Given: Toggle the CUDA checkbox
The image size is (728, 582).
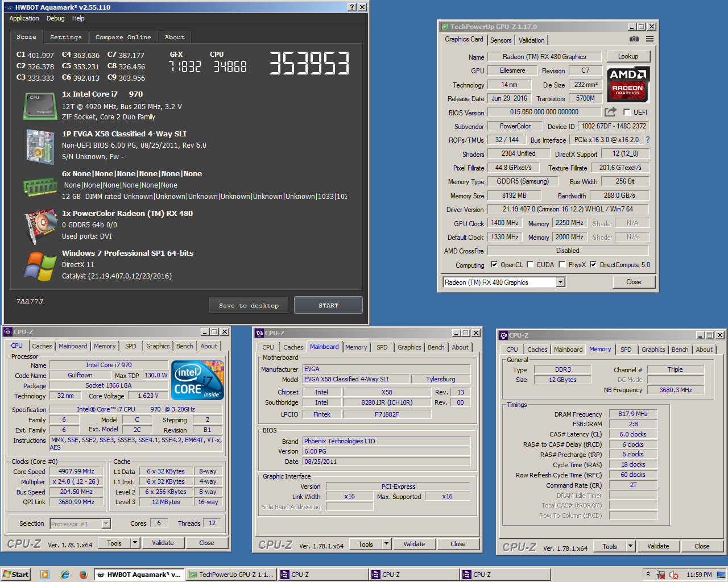Looking at the screenshot, I should [530, 264].
